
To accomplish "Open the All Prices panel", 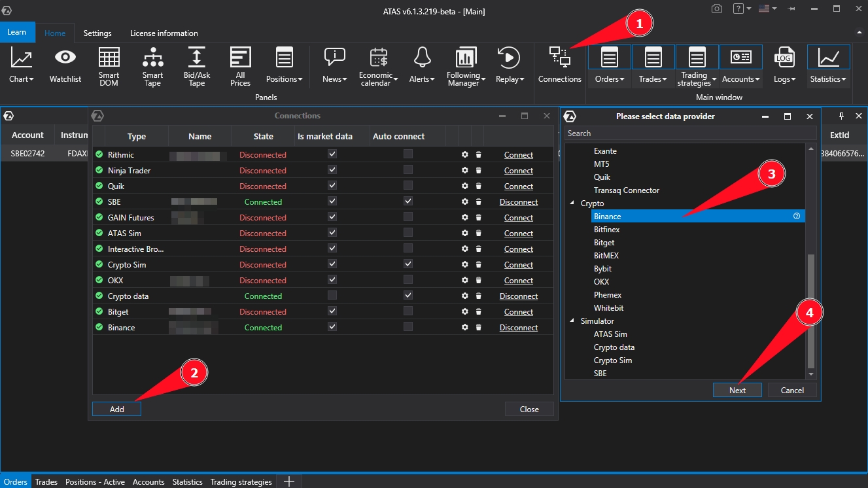I will (240, 65).
